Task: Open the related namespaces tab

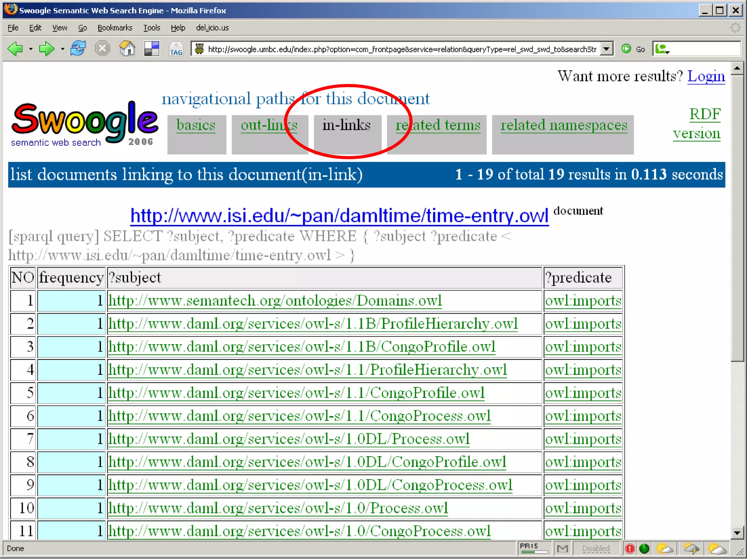Action: tap(564, 125)
